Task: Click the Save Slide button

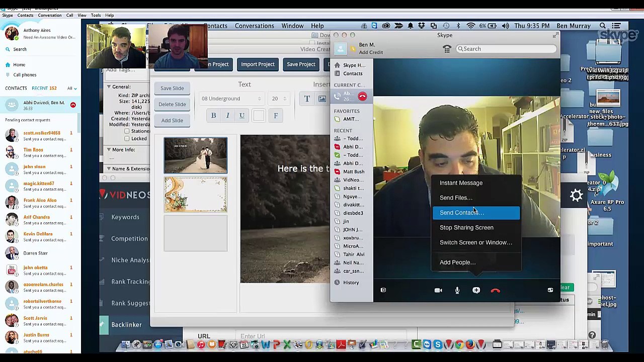Action: click(x=172, y=88)
